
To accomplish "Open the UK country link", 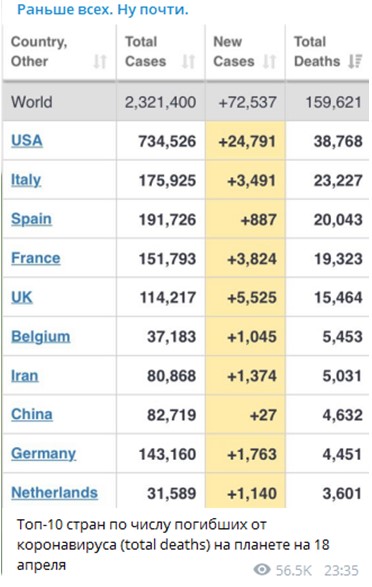I will coord(22,297).
